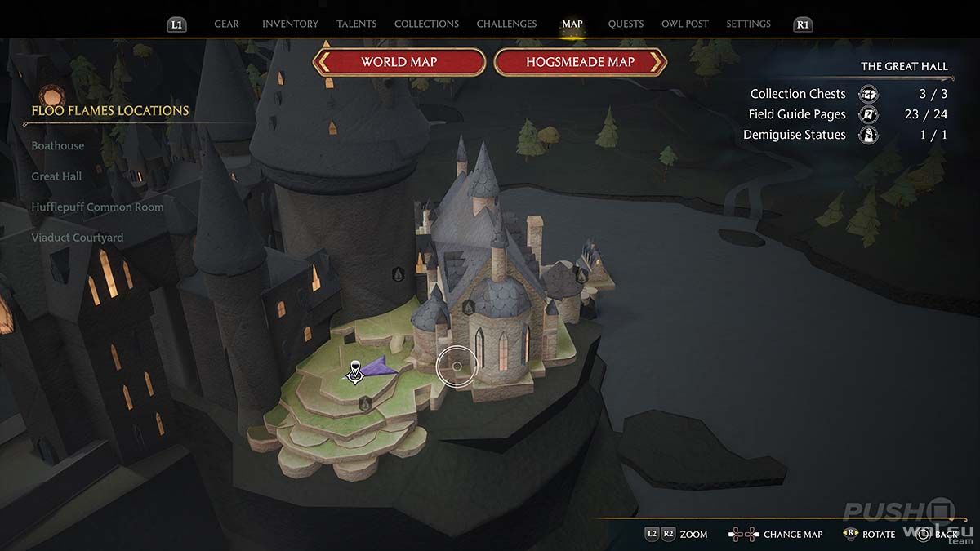980x551 pixels.
Task: Click the right-stick Rotate icon
Action: pos(850,534)
